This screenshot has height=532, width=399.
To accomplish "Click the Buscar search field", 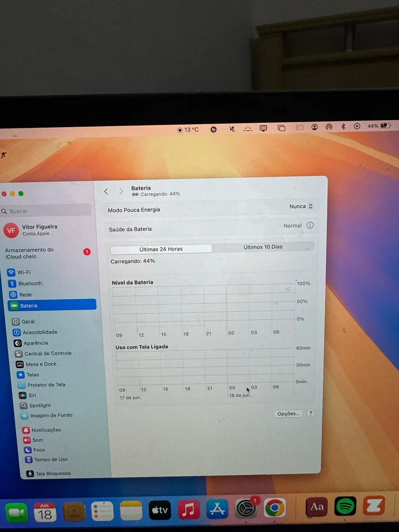I will (46, 211).
